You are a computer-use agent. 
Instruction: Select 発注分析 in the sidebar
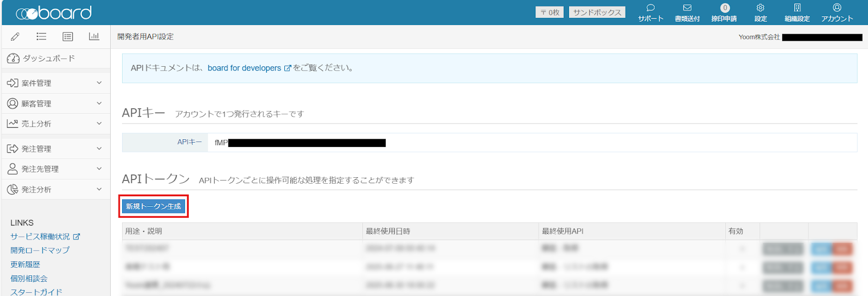[x=56, y=189]
